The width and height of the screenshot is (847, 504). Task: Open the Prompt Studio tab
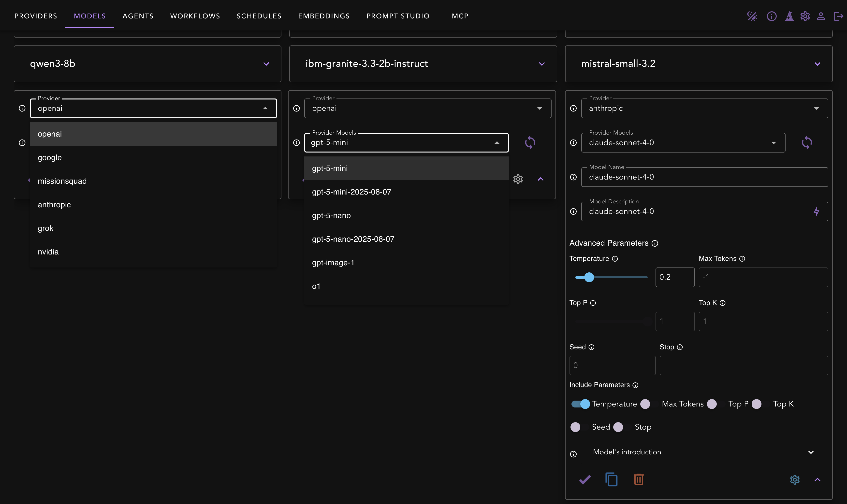coord(398,16)
